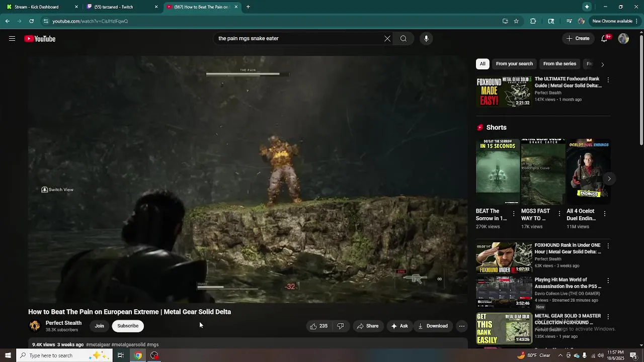
Task: Install app icon in address bar
Action: 505,21
